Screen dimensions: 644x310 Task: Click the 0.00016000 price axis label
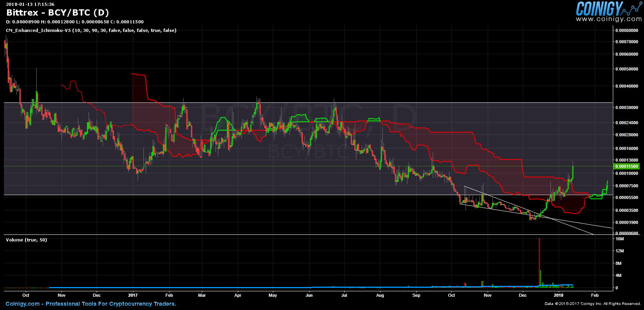pyautogui.click(x=627, y=148)
